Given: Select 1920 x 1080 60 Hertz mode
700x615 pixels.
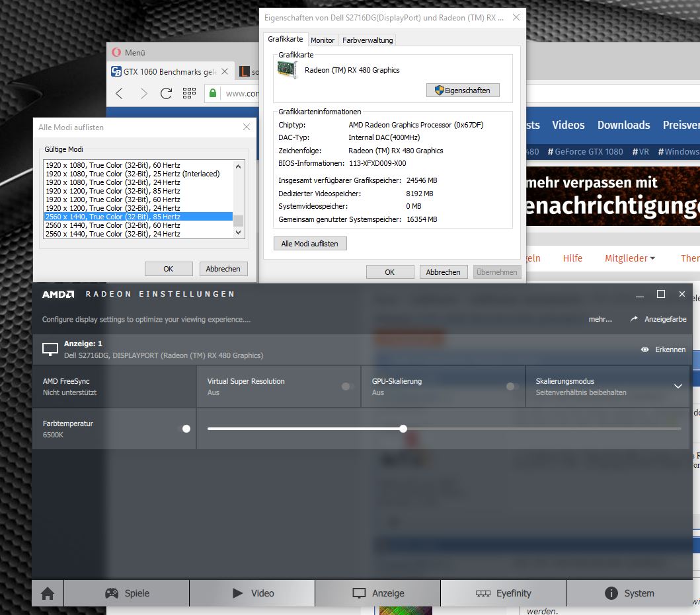Looking at the screenshot, I should 138,165.
